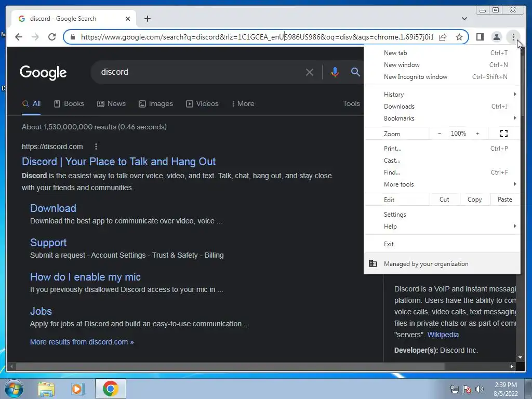
Task: Open the Wikipedia link in knowledge panel
Action: coord(443,335)
